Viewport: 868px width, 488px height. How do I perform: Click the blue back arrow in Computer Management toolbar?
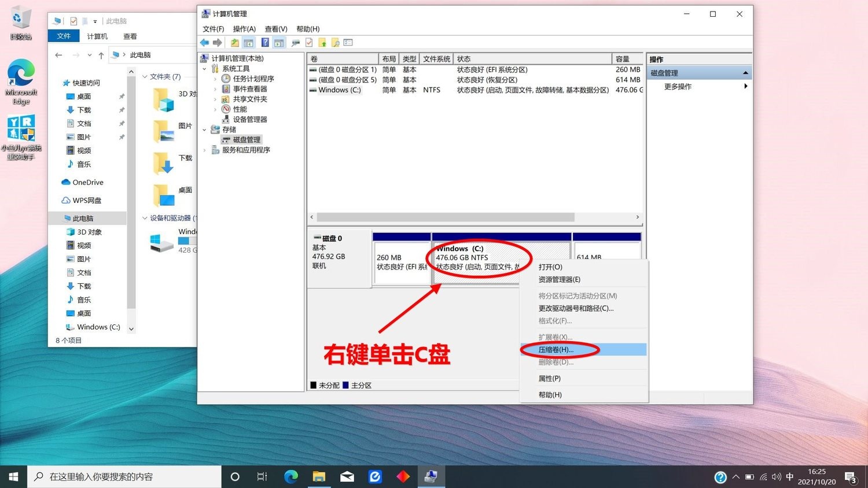204,43
